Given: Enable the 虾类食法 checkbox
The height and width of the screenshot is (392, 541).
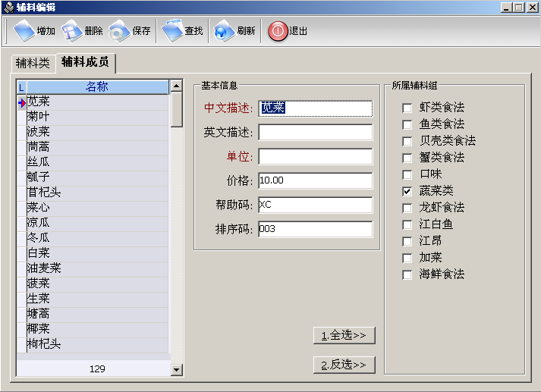Looking at the screenshot, I should coord(407,108).
